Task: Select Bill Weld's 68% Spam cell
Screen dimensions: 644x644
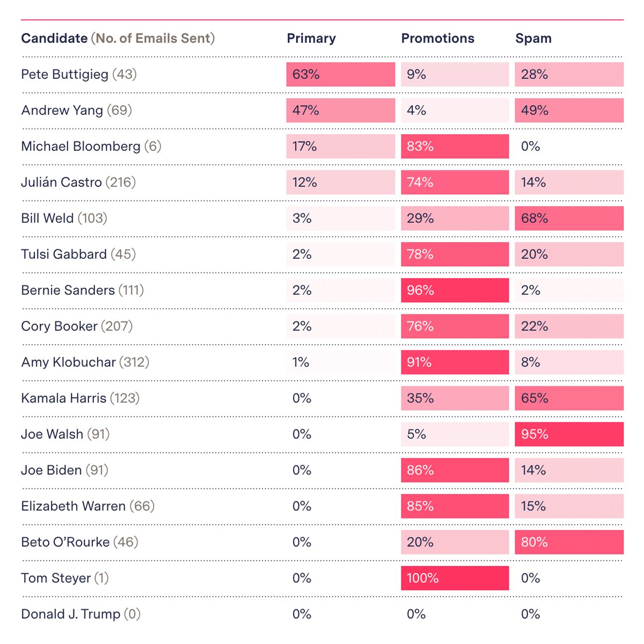Action: pyautogui.click(x=569, y=218)
